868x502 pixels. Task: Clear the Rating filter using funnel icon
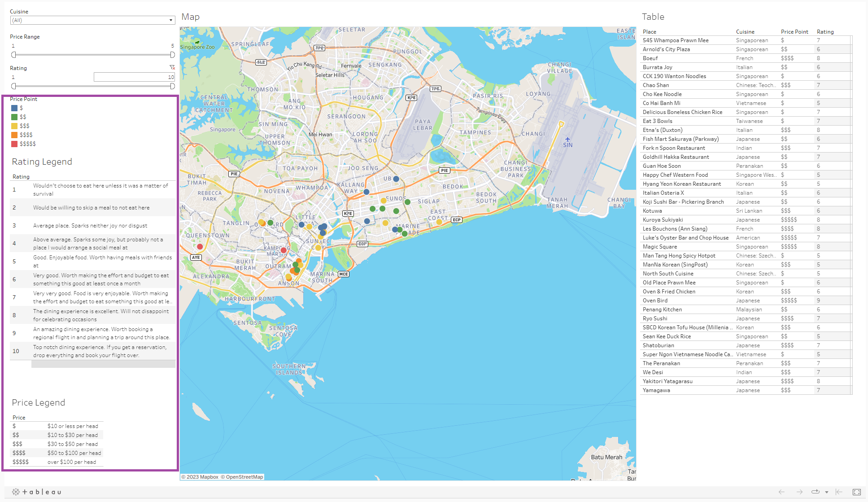pyautogui.click(x=172, y=67)
